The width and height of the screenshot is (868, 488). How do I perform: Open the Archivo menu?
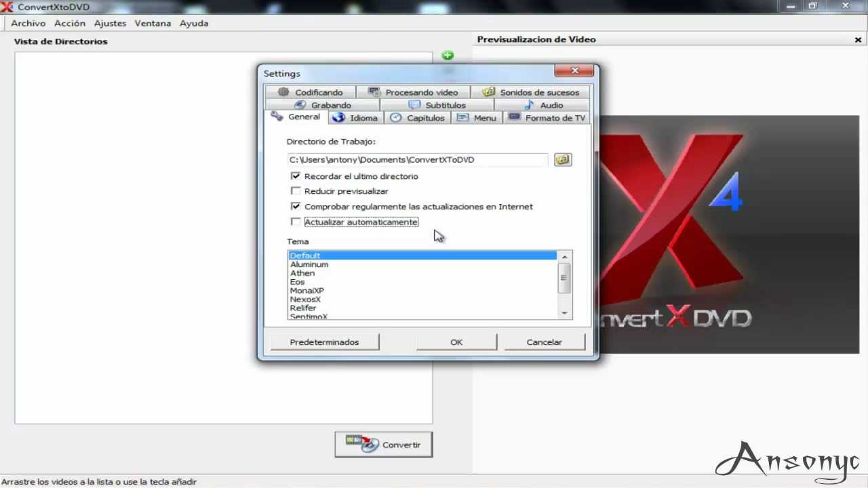pos(28,23)
